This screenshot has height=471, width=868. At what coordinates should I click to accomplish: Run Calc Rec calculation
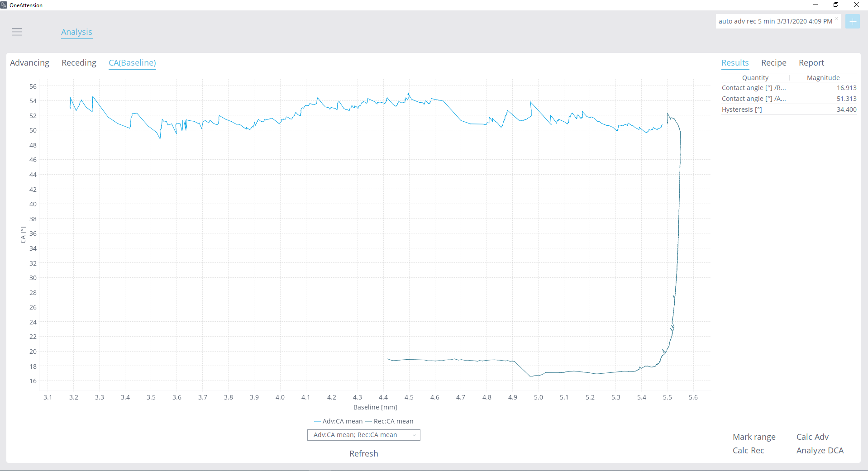point(748,451)
